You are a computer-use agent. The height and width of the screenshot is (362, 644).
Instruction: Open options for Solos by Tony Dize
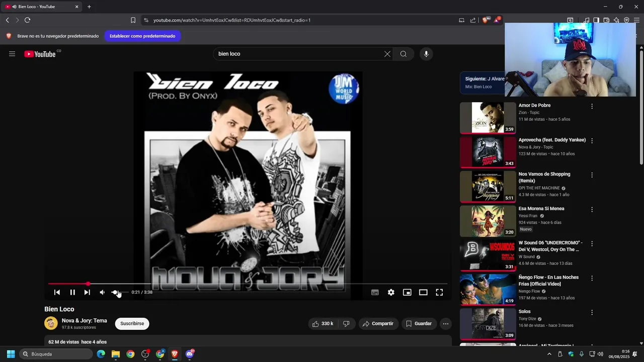(x=592, y=312)
